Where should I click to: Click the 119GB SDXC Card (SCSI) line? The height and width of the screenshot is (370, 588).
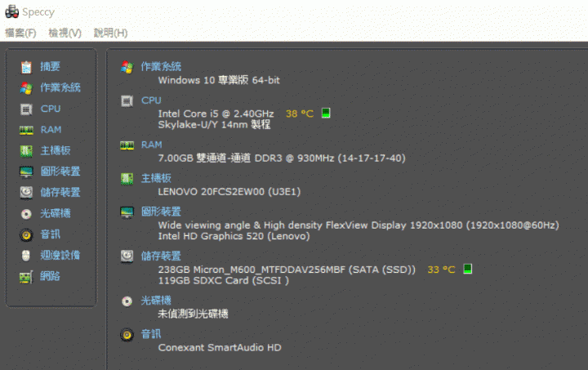tap(224, 280)
